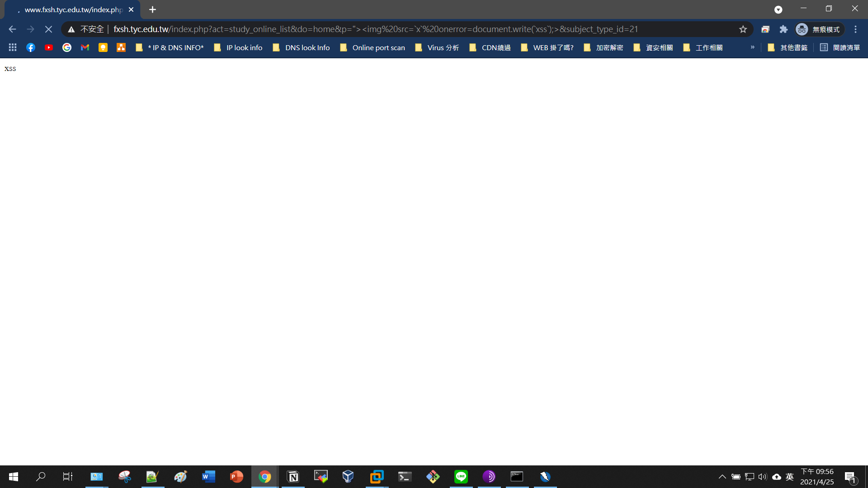Open the Apps grid shortcut
This screenshot has width=868, height=488.
point(13,47)
